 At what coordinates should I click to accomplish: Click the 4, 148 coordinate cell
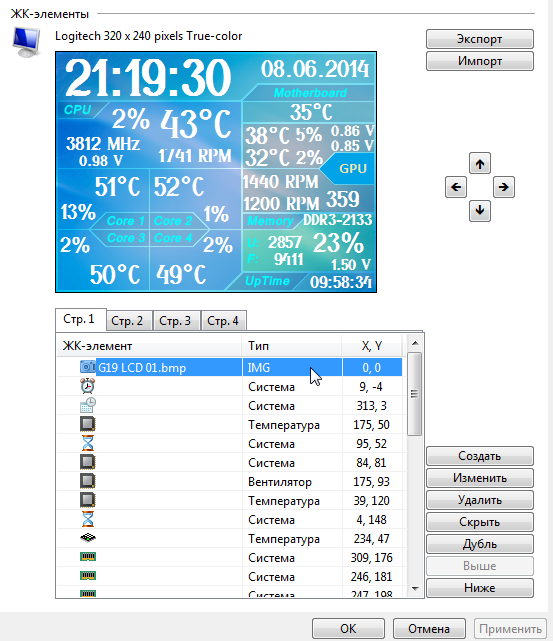(372, 520)
